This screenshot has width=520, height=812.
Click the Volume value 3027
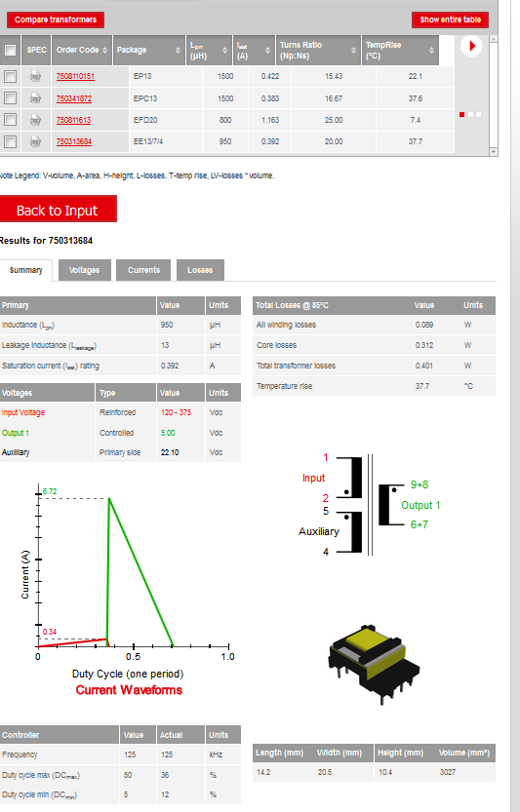point(448,772)
